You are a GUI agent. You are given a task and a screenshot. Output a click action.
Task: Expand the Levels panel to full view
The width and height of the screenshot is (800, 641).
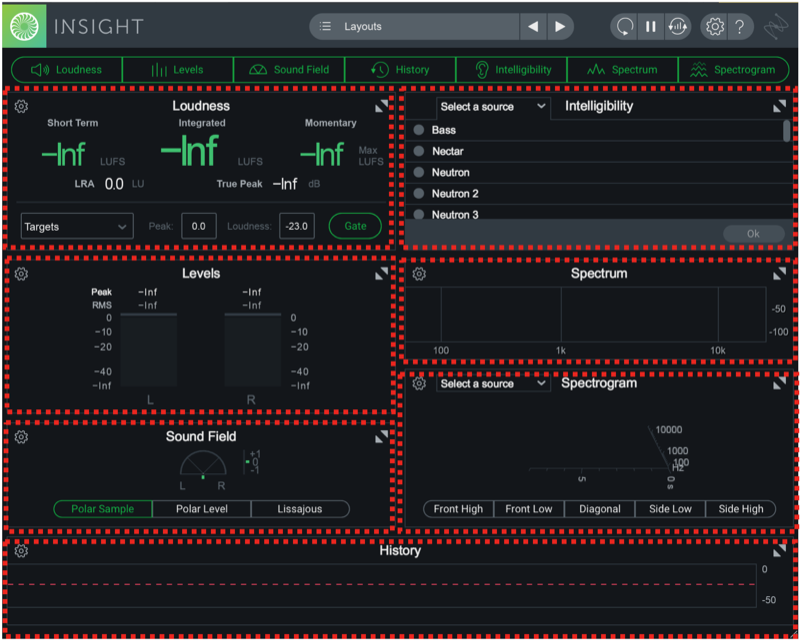pyautogui.click(x=381, y=274)
